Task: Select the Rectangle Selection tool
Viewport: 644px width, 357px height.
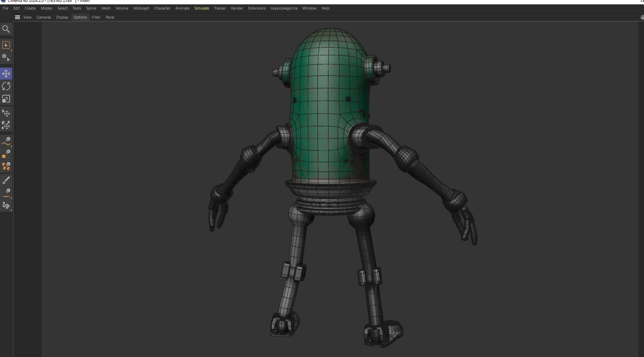Action: (6, 45)
